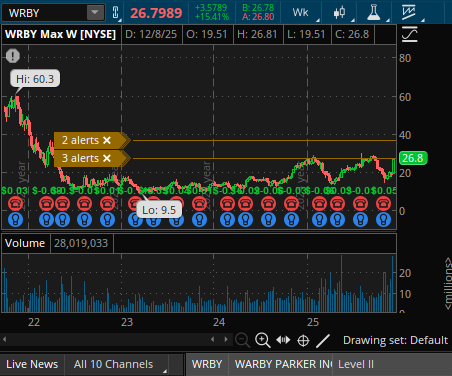Enable the crosshair pointer tool
This screenshot has height=376, width=452.
tap(303, 341)
